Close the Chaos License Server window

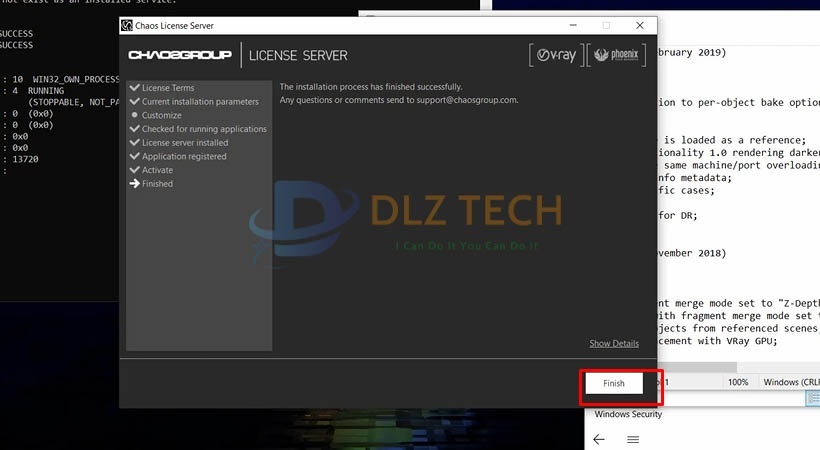[640, 25]
